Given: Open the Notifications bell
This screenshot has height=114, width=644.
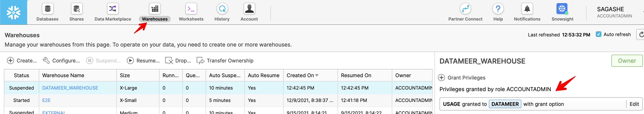Looking at the screenshot, I should (x=527, y=12).
